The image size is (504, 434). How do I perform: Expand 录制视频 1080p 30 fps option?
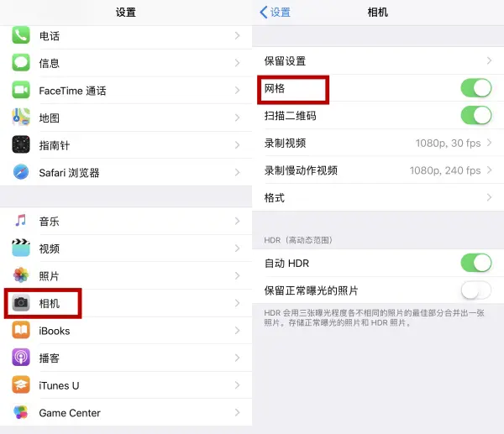(x=378, y=143)
